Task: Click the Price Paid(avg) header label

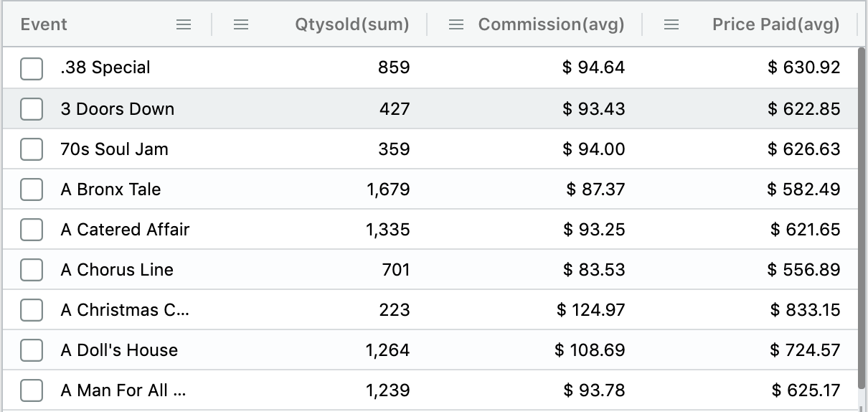Action: [x=775, y=24]
